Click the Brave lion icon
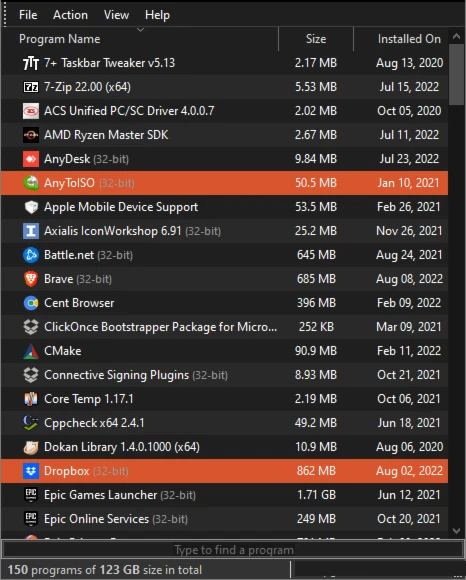466x580 pixels. 31,279
